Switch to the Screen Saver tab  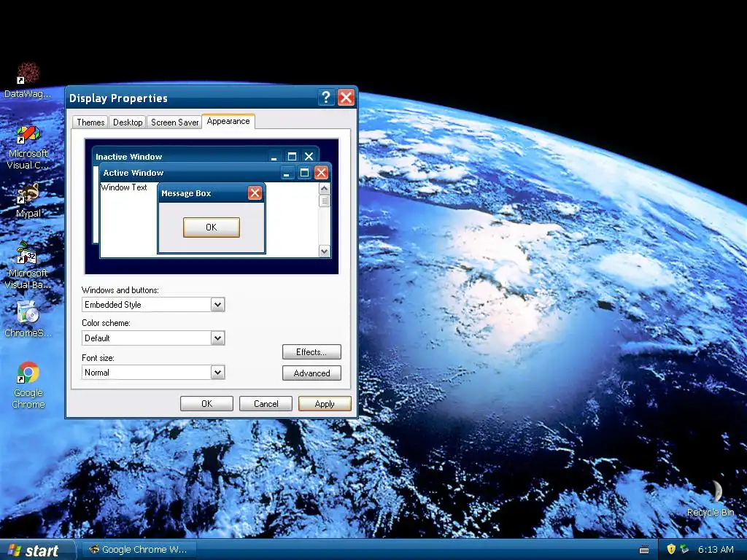point(174,122)
